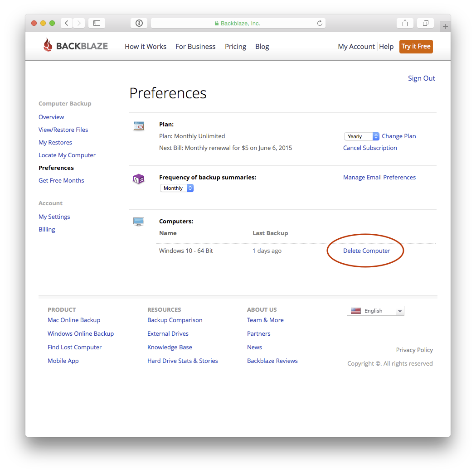Image resolution: width=476 pixels, height=473 pixels.
Task: Open Backup Comparison link
Action: (175, 320)
